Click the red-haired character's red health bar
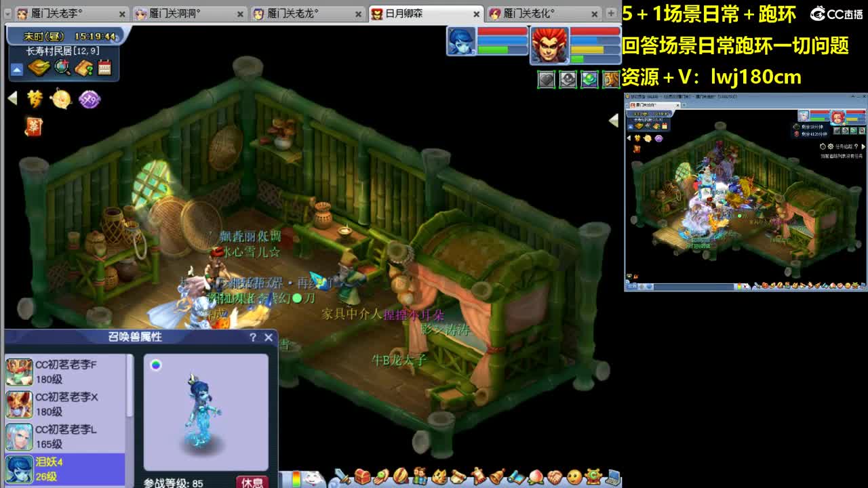868x488 pixels. click(x=595, y=31)
